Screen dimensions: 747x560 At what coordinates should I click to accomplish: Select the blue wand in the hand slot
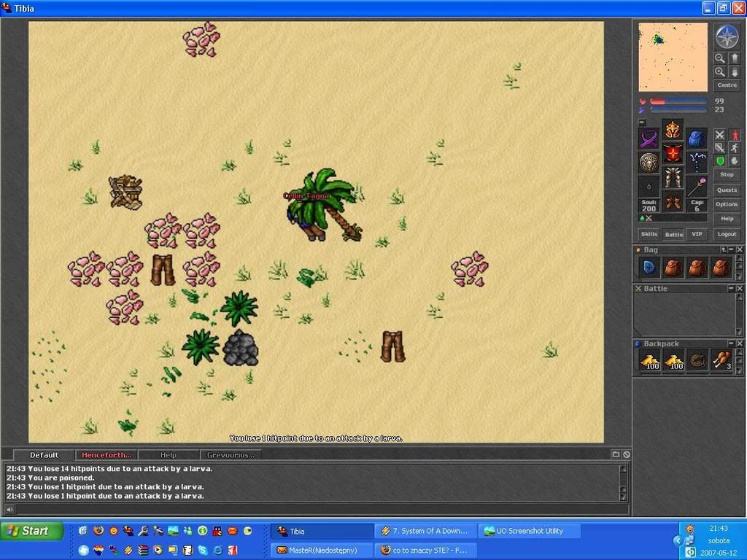coord(697,163)
